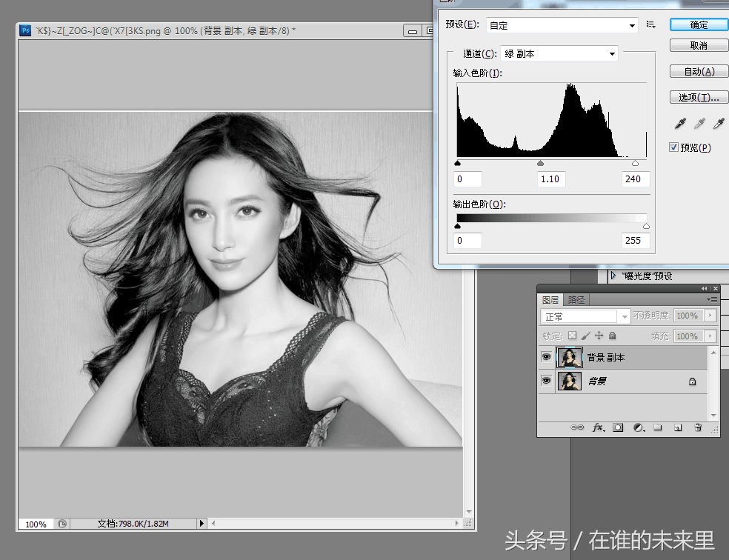Select the black point eyedropper in Levels
The width and height of the screenshot is (729, 560).
tap(680, 124)
